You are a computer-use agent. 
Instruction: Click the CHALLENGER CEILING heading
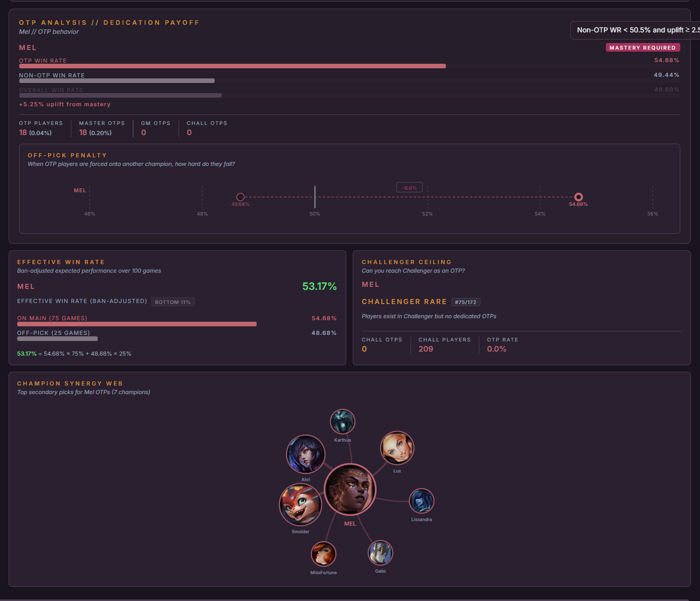pyautogui.click(x=406, y=262)
